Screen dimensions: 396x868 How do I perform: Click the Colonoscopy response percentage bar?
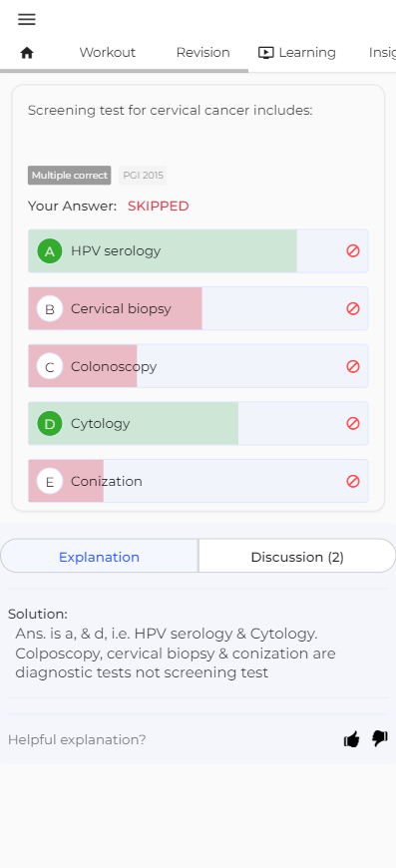point(83,366)
